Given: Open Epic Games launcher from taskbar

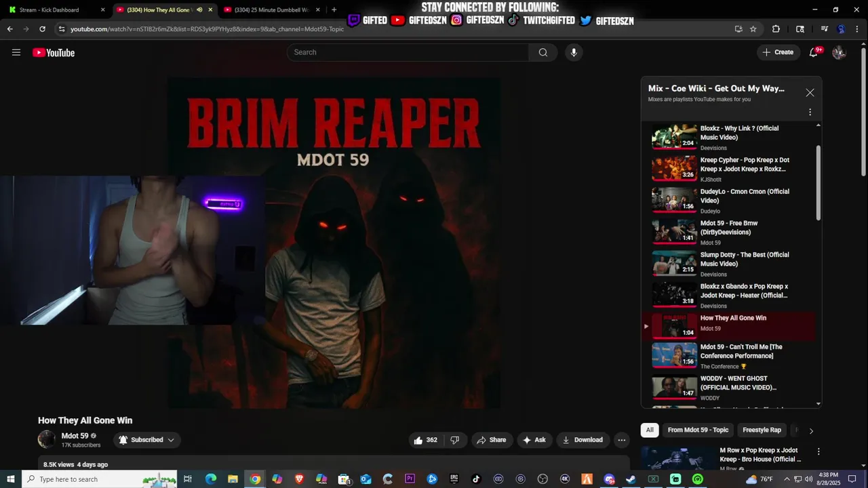Looking at the screenshot, I should [x=454, y=479].
